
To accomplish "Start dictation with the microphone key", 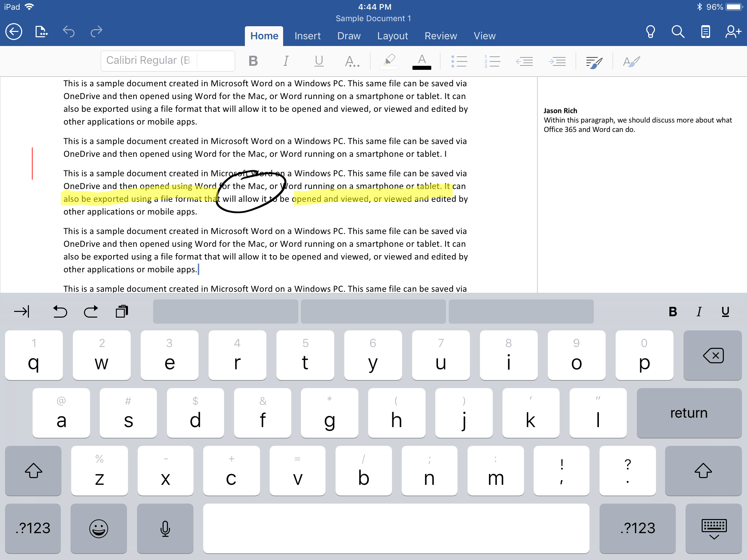I will pos(165,528).
